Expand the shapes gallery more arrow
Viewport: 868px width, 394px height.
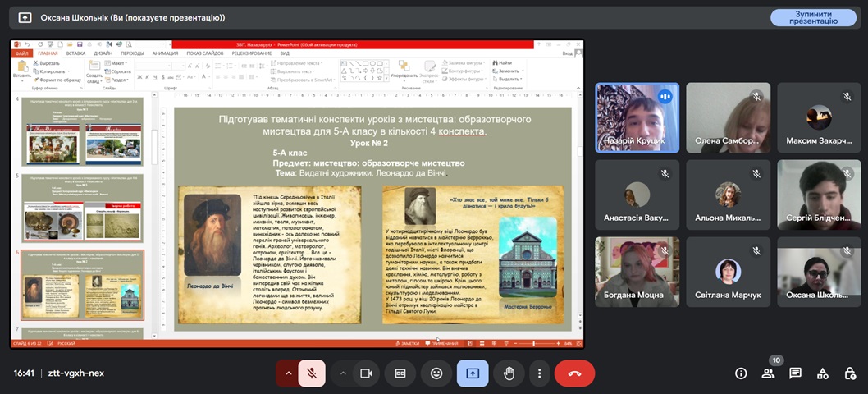(x=386, y=78)
